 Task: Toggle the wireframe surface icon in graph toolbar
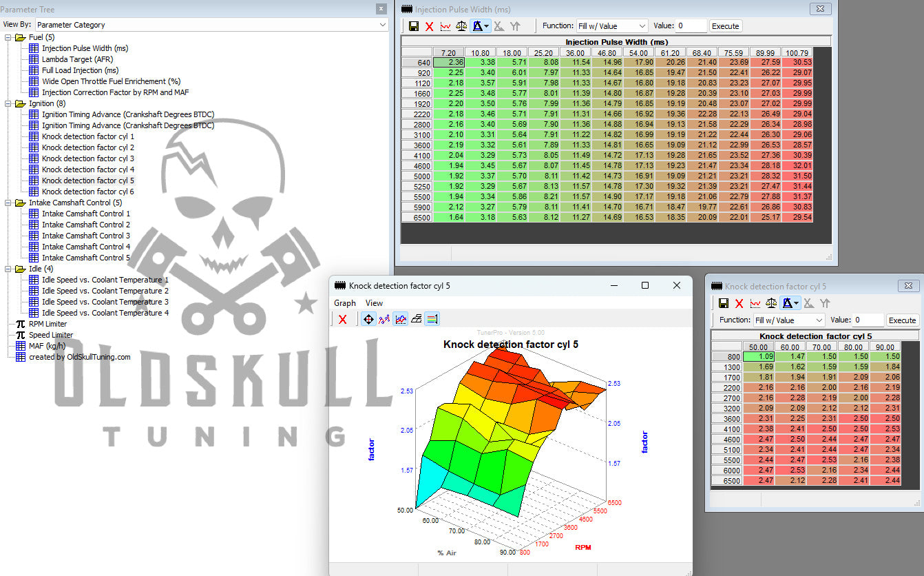pyautogui.click(x=417, y=319)
